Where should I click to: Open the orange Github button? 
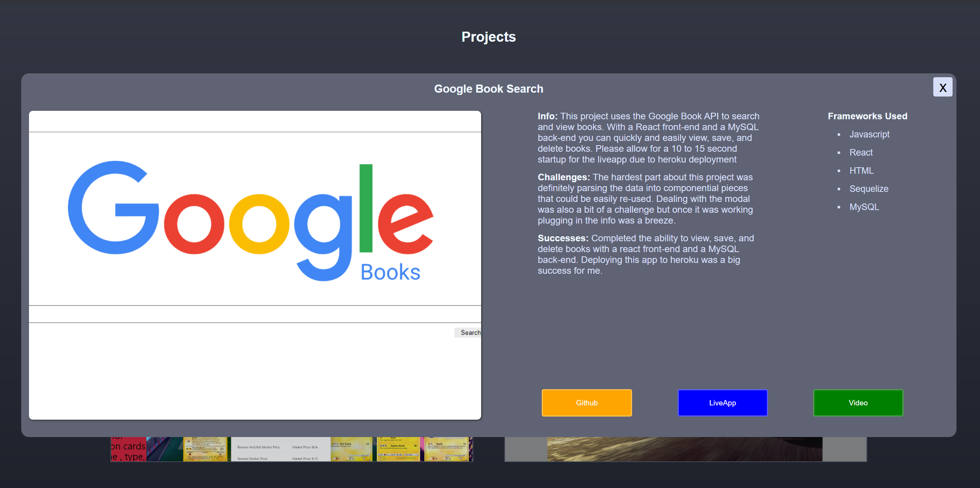[x=587, y=403]
